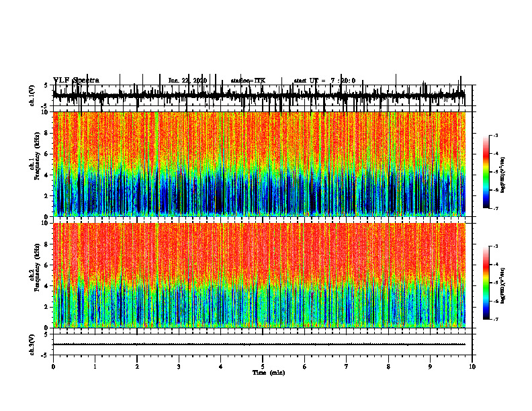532x411 pixels.
Task: Click the ch.2 spectrogram color scale bar
Action: click(486, 283)
